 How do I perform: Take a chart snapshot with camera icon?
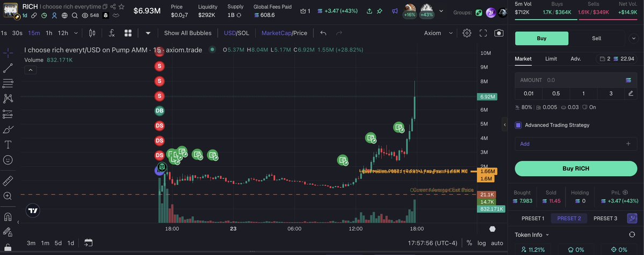tap(498, 33)
